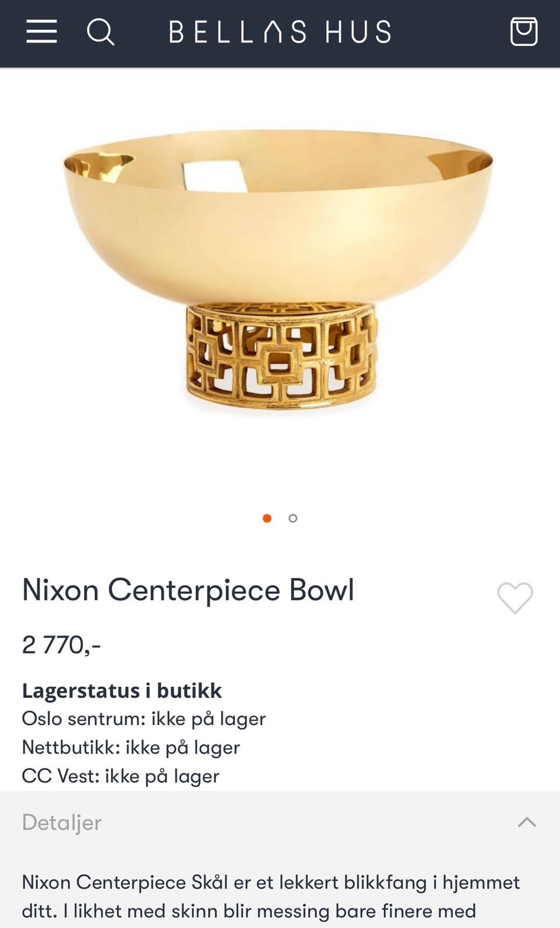Click the dark header bar background
Viewport: 560px width, 928px height.
click(449, 33)
